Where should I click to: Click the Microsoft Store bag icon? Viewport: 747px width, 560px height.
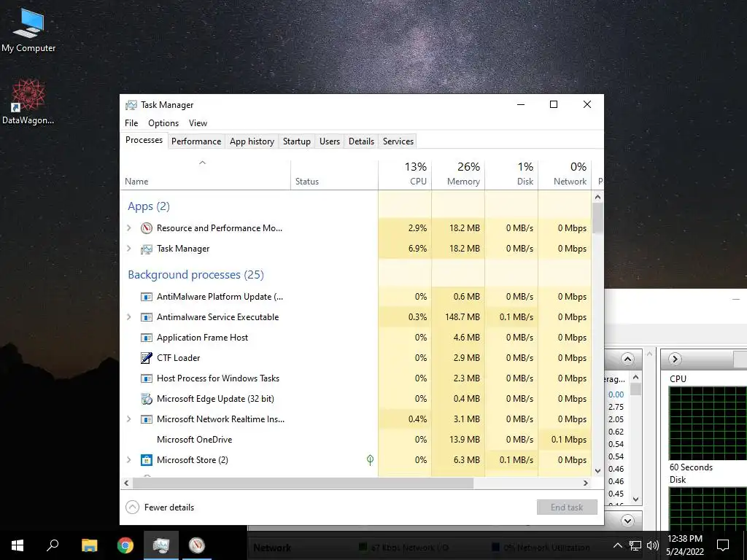pos(146,460)
